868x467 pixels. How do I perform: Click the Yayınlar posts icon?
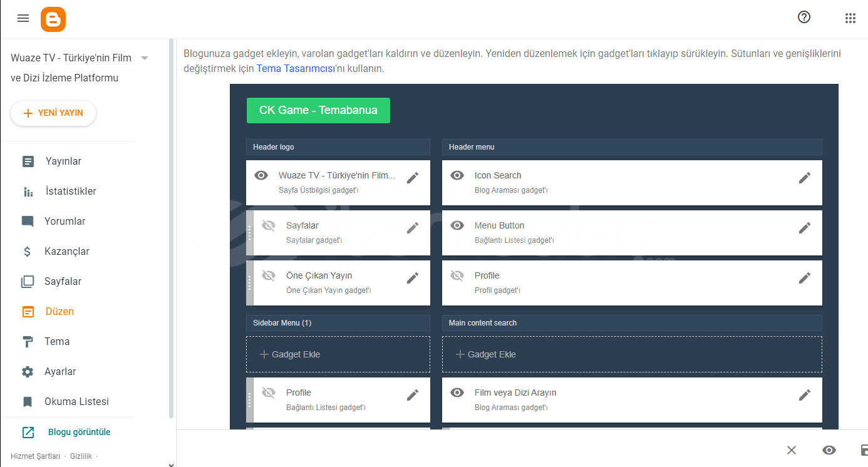click(28, 162)
